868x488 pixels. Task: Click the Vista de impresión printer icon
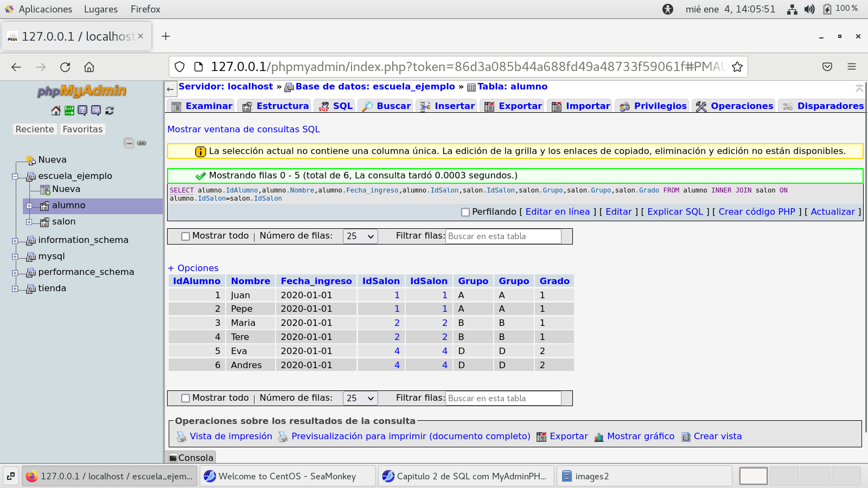(x=181, y=437)
